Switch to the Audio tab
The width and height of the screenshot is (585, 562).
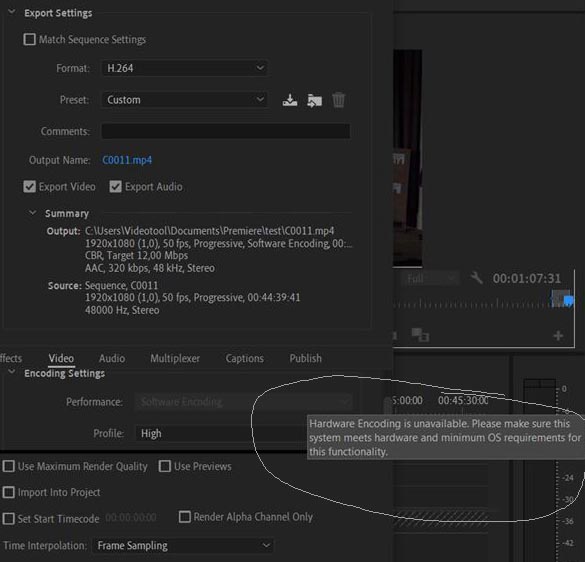click(112, 358)
